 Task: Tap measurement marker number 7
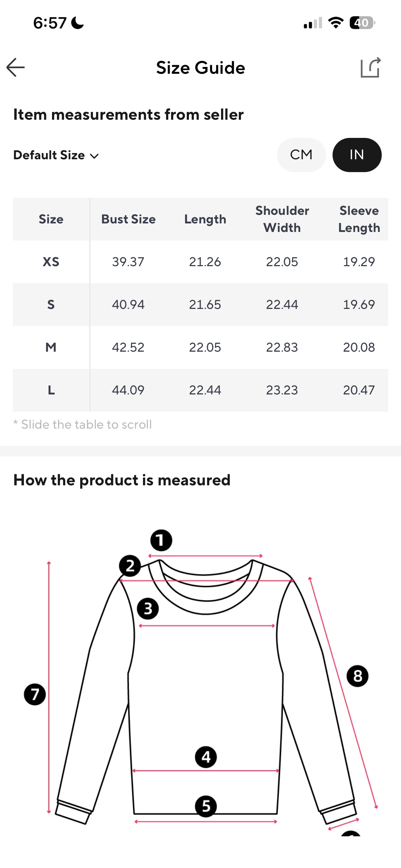pos(35,694)
